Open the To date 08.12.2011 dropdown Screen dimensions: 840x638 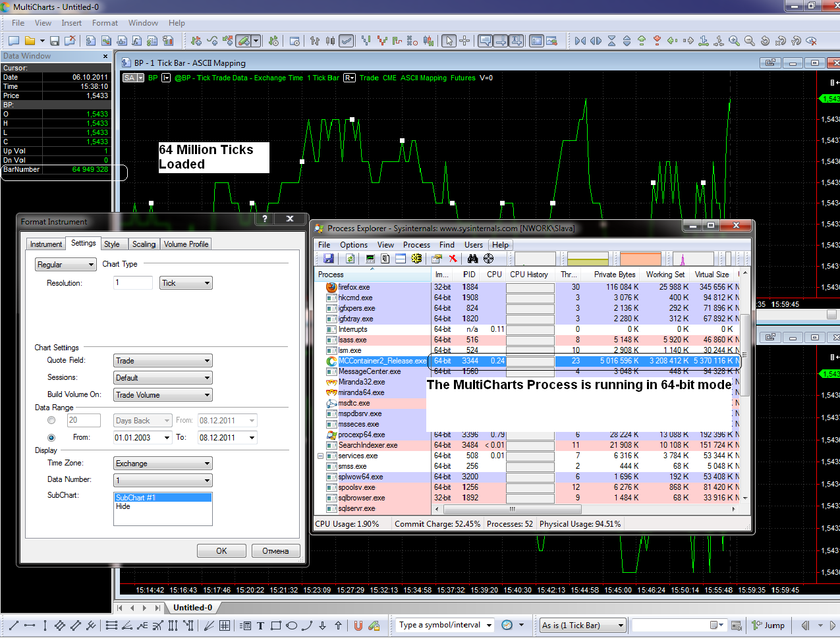click(x=252, y=438)
